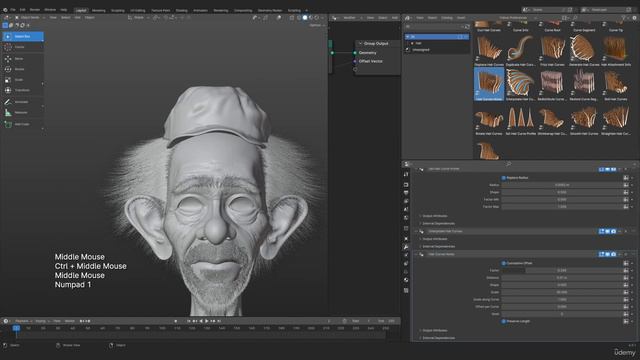Viewport: 640px width, 360px height.
Task: Open the timeline Keying dropdown
Action: (41, 321)
